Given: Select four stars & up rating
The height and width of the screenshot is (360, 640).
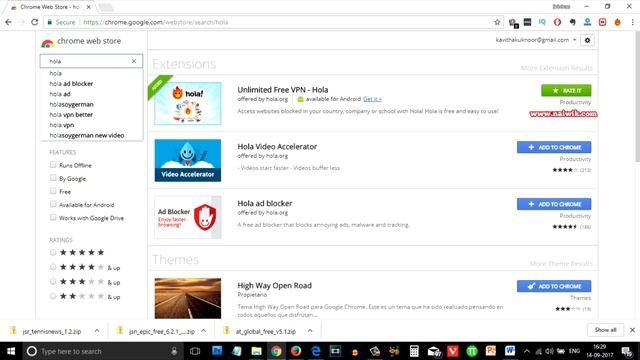Looking at the screenshot, I should coord(53,267).
